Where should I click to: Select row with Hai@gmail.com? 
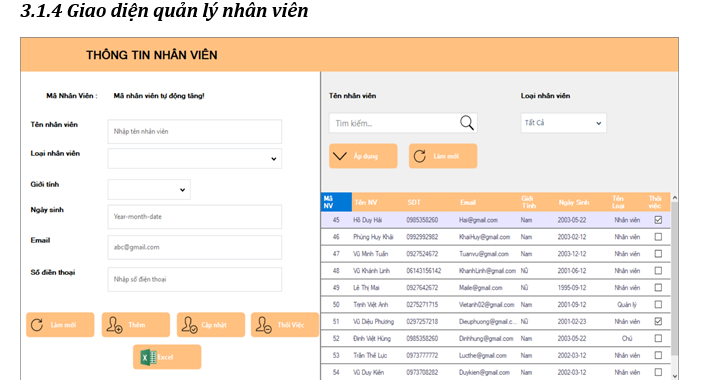coord(496,220)
